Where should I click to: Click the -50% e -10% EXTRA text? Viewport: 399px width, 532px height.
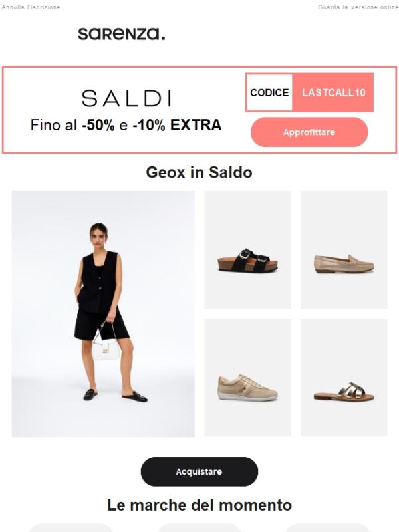point(152,125)
